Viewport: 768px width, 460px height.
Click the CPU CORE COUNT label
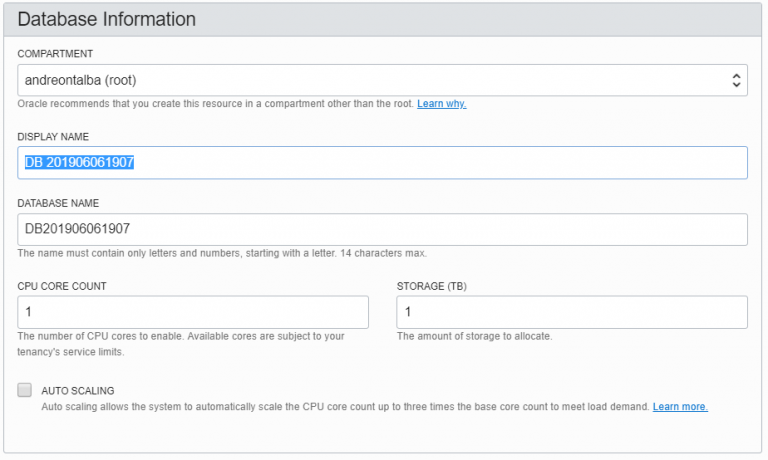62,286
